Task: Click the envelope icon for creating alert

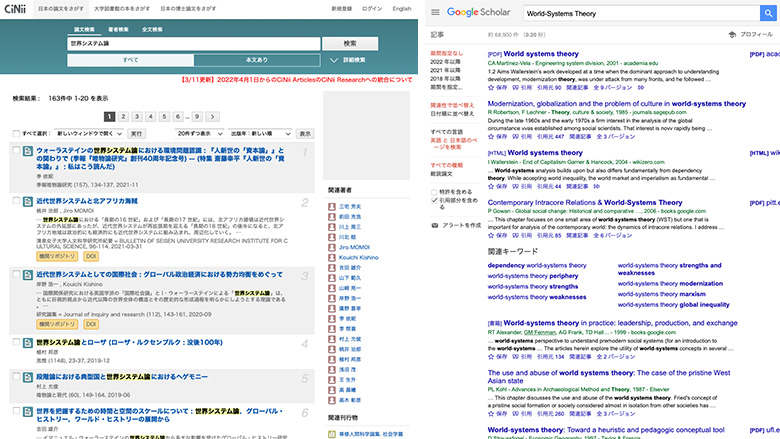Action: pos(435,225)
